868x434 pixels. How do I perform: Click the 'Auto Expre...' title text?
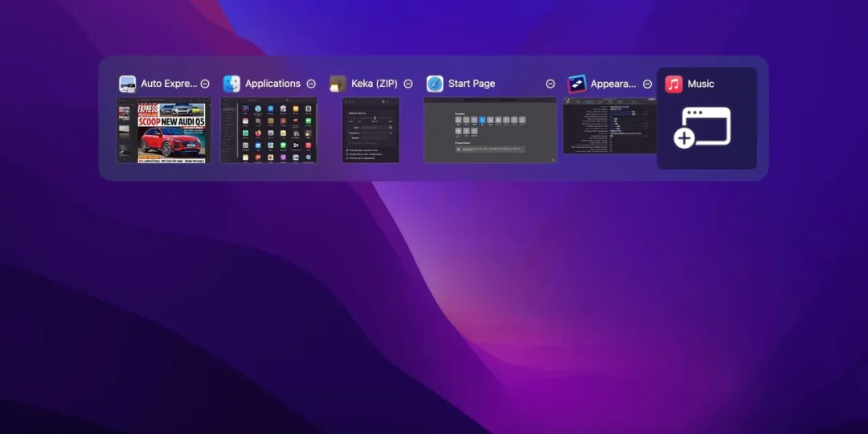(169, 84)
